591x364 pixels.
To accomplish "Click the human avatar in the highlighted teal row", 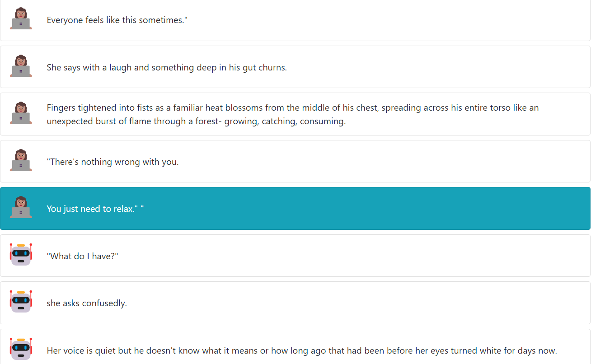I will pos(21,207).
